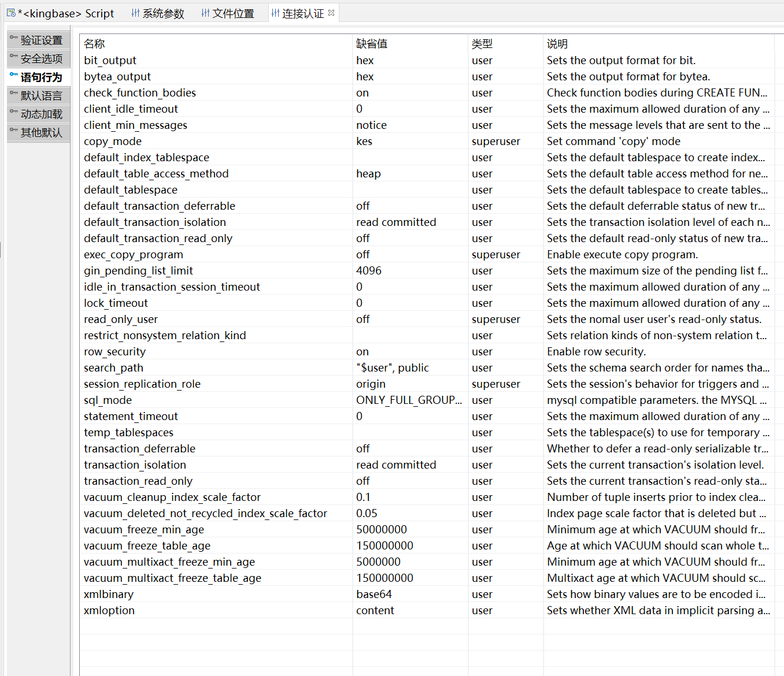Viewport: 784px width, 676px height.
Task: Select the search_path parameter row
Action: tap(114, 368)
